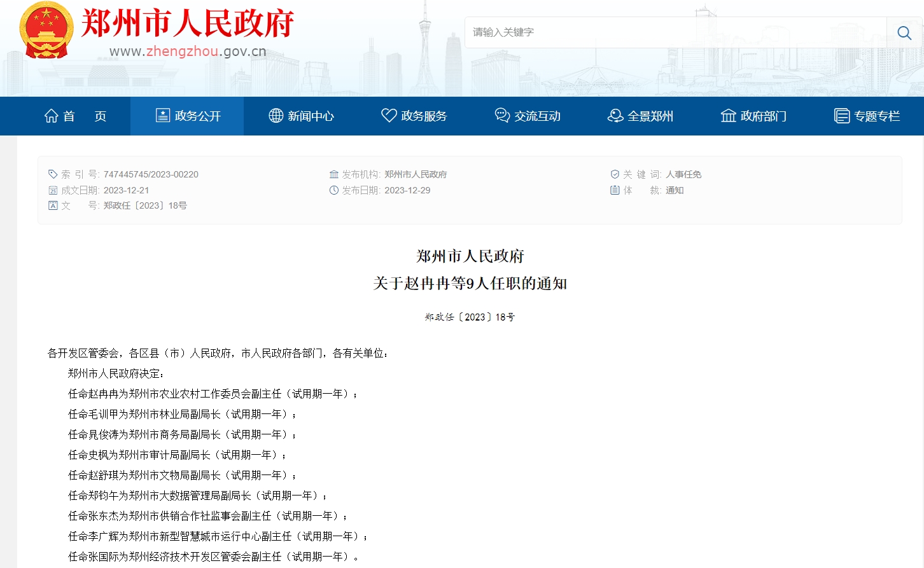Click the 郑政任〔2023〕18号 value in metadata box
Screen dimensions: 924x568
145,205
